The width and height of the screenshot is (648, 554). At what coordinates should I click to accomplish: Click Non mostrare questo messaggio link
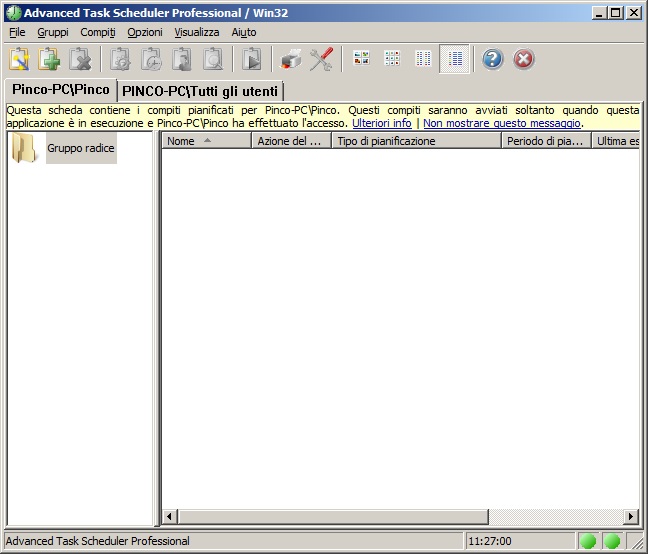502,123
